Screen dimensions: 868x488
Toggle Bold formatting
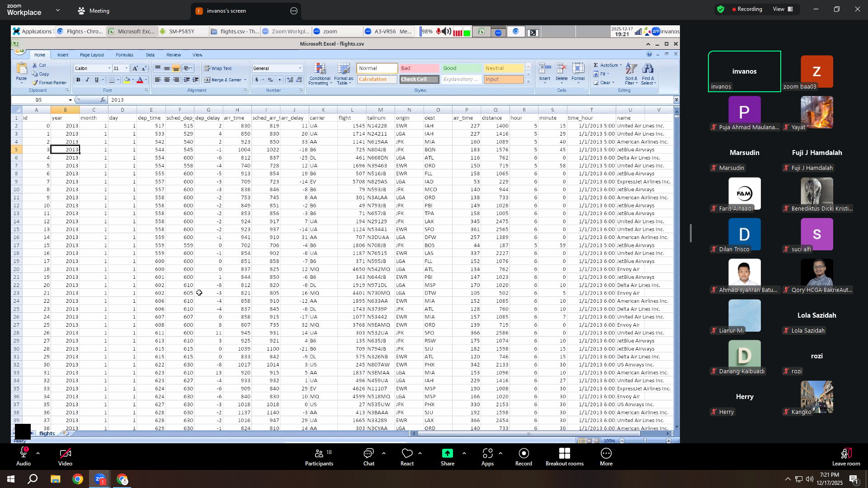[x=78, y=80]
